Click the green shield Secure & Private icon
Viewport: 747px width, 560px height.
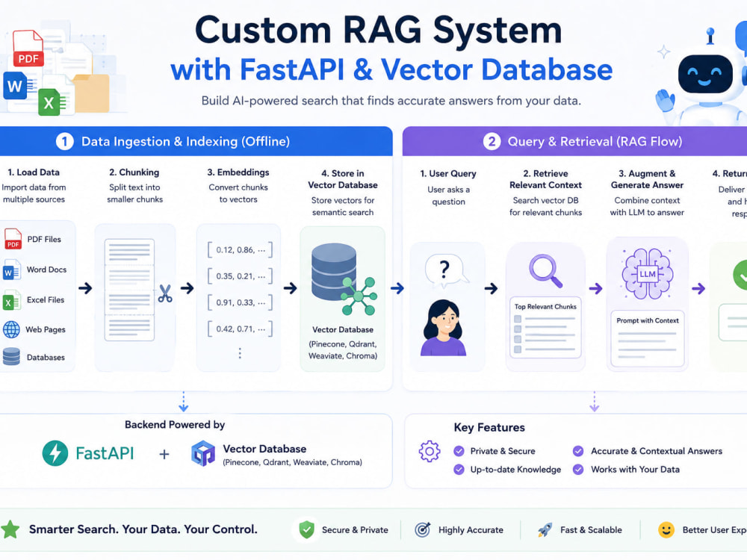pyautogui.click(x=307, y=529)
